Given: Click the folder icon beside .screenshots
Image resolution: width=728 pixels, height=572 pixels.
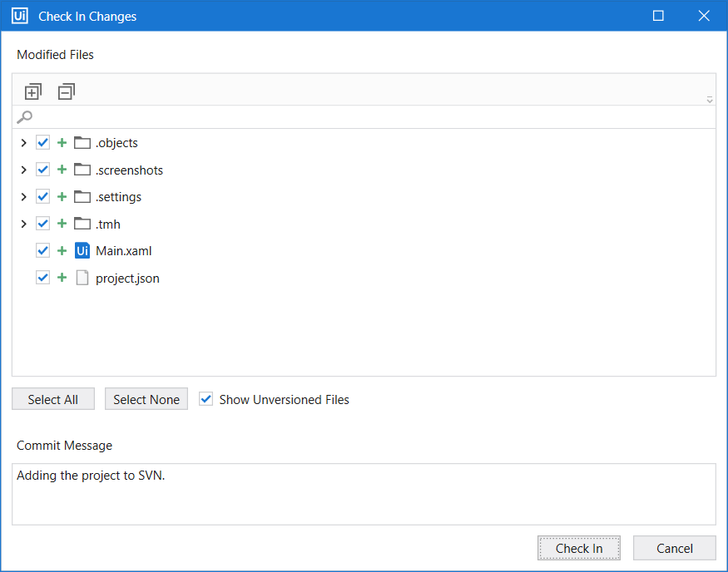Looking at the screenshot, I should [x=82, y=169].
